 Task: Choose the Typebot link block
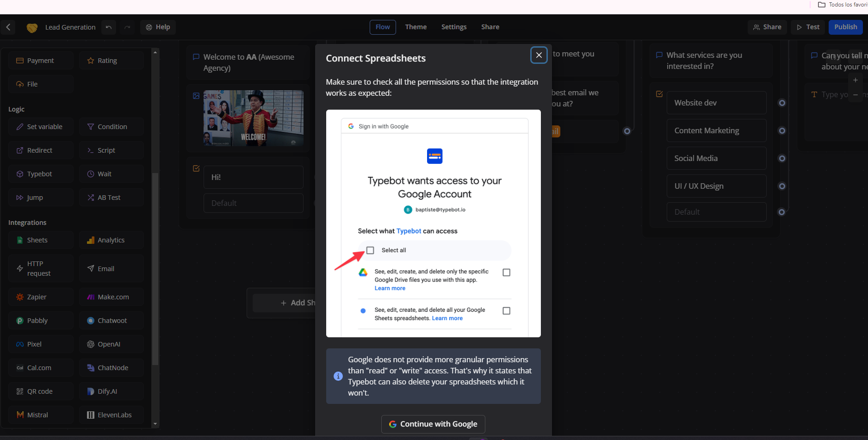(41, 174)
